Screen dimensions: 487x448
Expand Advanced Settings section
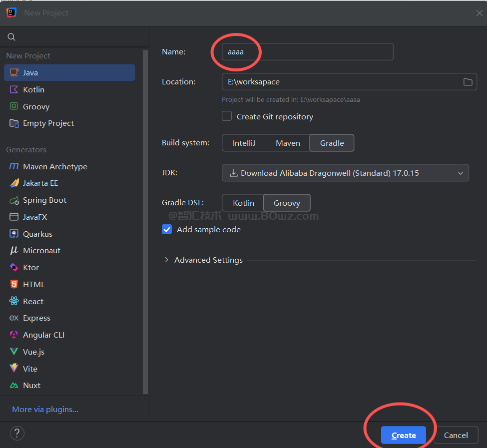(x=166, y=260)
